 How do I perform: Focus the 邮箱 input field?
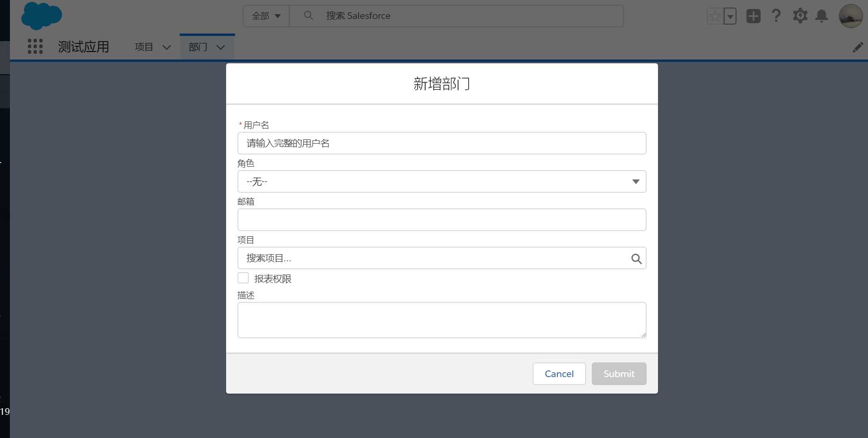point(442,220)
